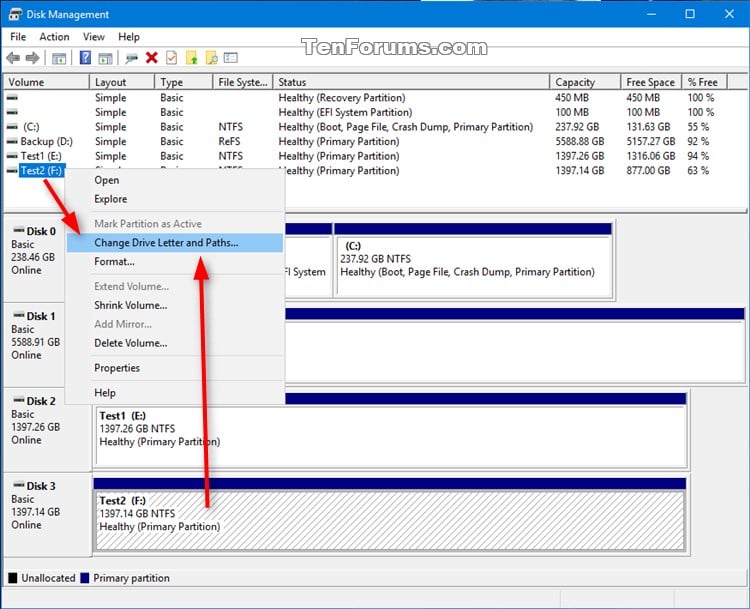Click greyed Add Mirror... entry
Image resolution: width=750 pixels, height=609 pixels.
[175, 324]
